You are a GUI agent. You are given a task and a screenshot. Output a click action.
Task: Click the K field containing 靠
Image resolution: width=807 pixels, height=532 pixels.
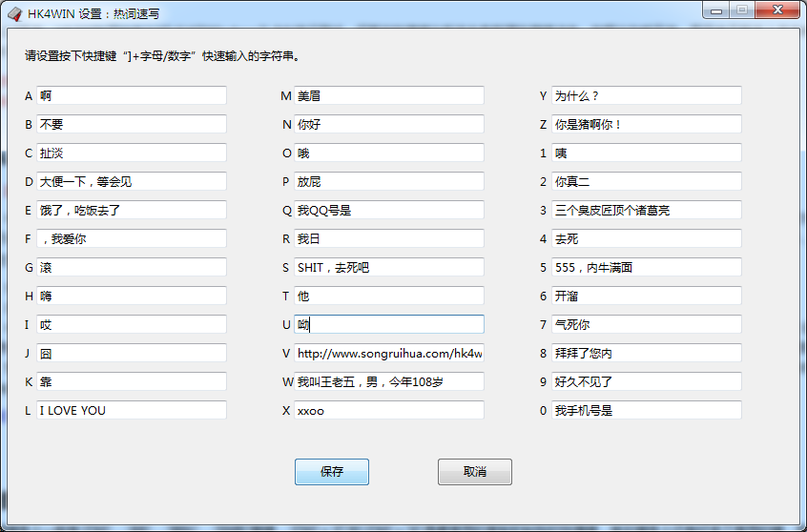click(x=132, y=381)
